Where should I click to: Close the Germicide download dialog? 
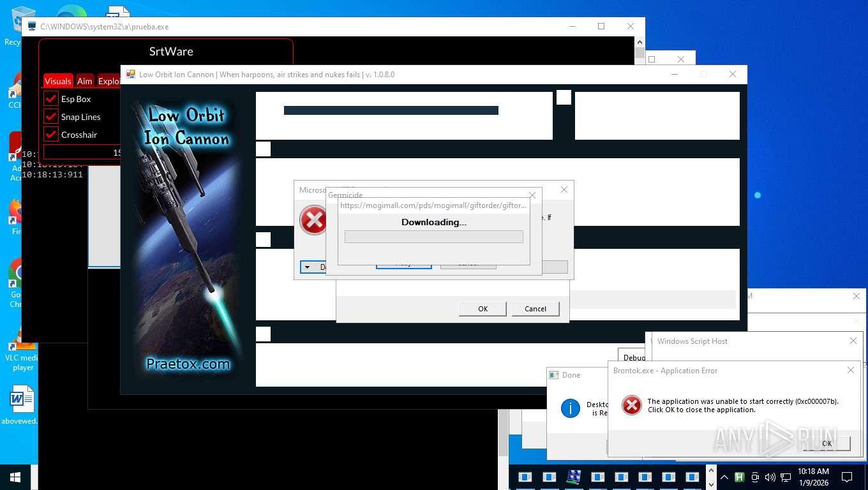click(x=532, y=195)
